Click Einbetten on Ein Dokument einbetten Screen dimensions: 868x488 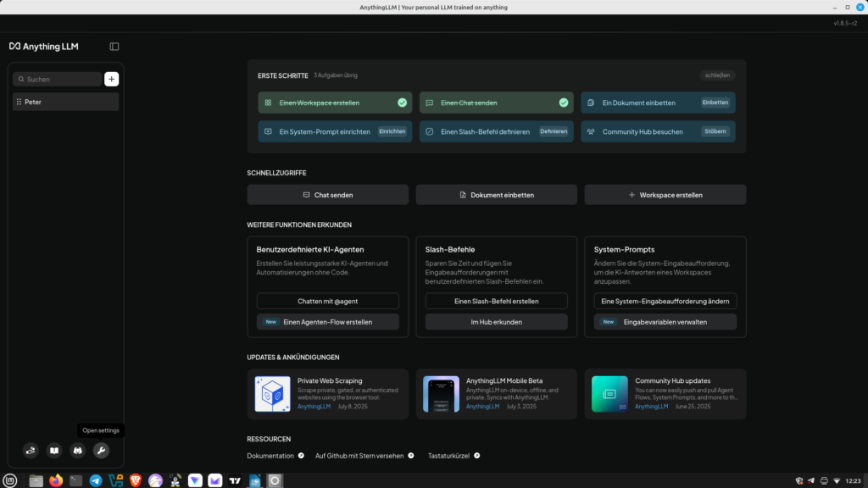click(715, 103)
